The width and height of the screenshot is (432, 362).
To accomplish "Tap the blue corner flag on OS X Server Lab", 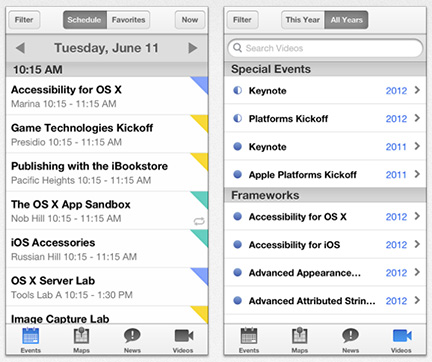I will coord(201,275).
